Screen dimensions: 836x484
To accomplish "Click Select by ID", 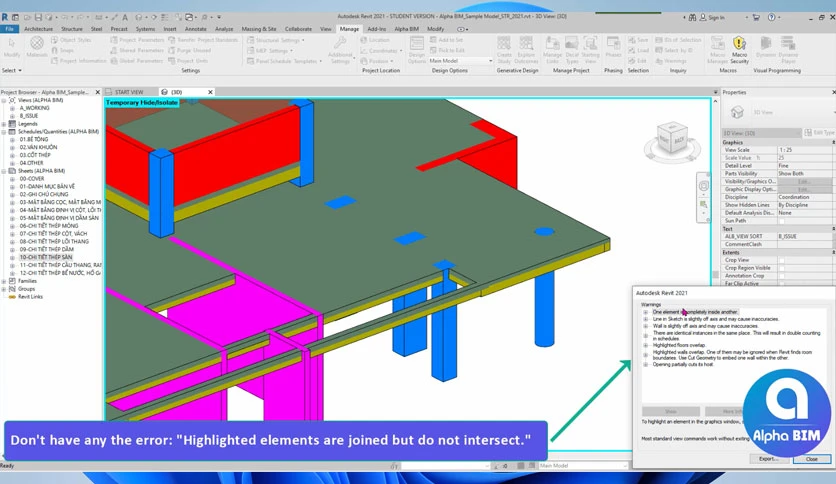I will pyautogui.click(x=674, y=50).
